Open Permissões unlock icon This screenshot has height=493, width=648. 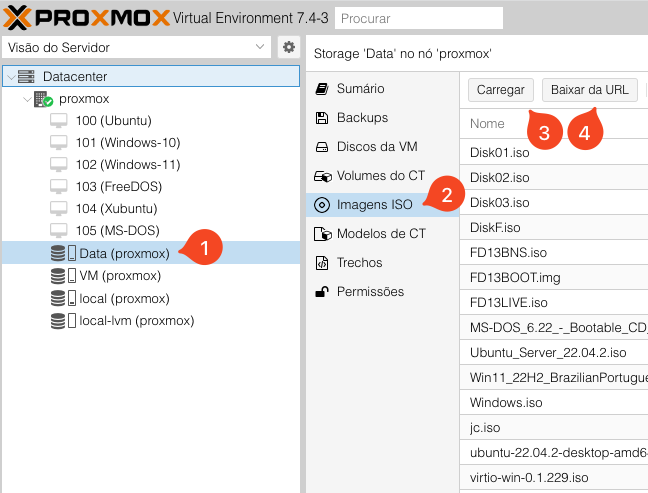tap(322, 292)
